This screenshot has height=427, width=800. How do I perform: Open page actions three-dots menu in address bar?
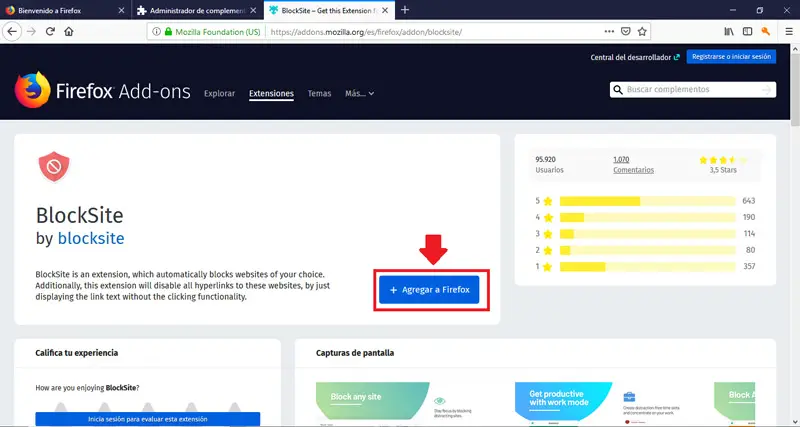click(x=609, y=32)
